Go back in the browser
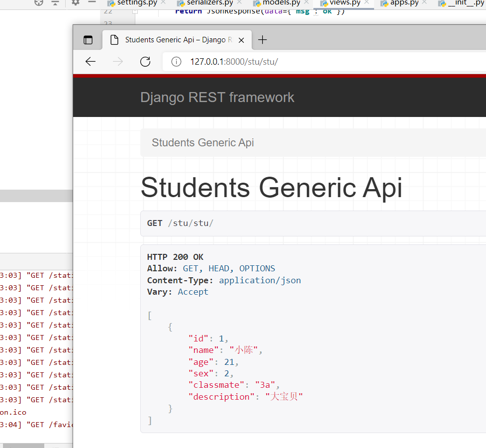Image resolution: width=486 pixels, height=448 pixels. (91, 62)
